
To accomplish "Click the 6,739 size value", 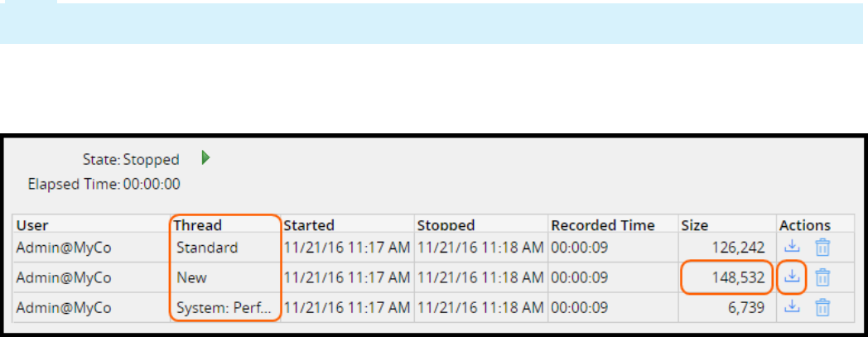I will pos(749,307).
